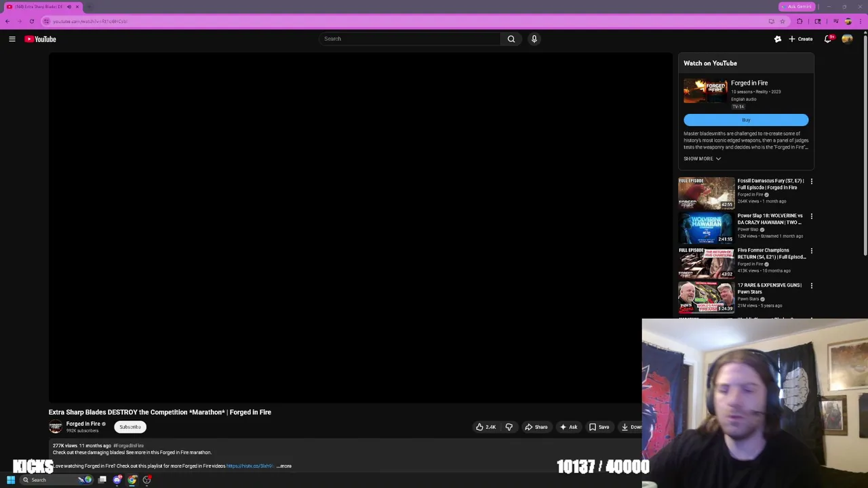Open the YouTube notifications bell

pyautogui.click(x=828, y=39)
